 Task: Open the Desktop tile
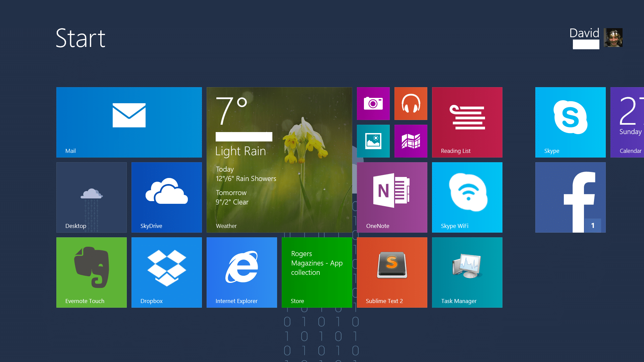pos(92,197)
